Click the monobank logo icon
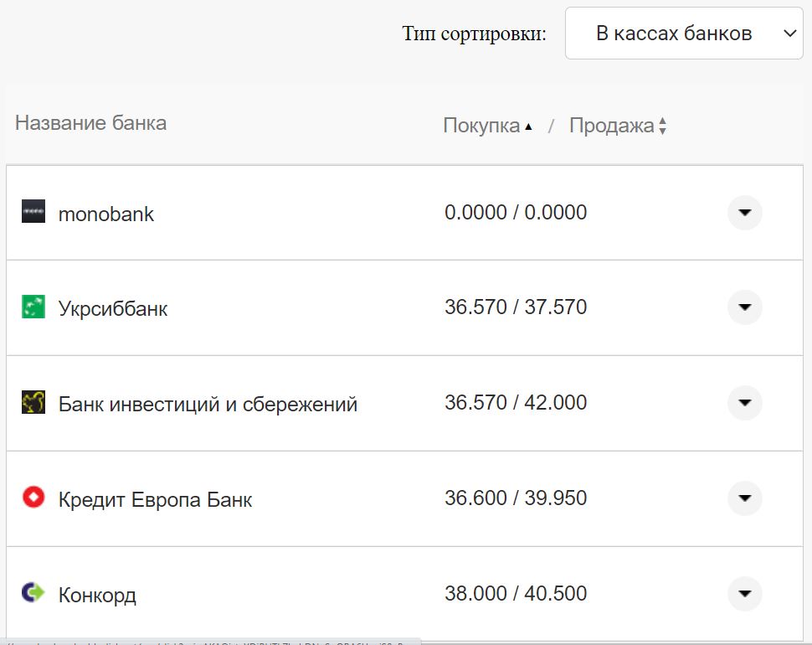The image size is (812, 645). point(33,212)
